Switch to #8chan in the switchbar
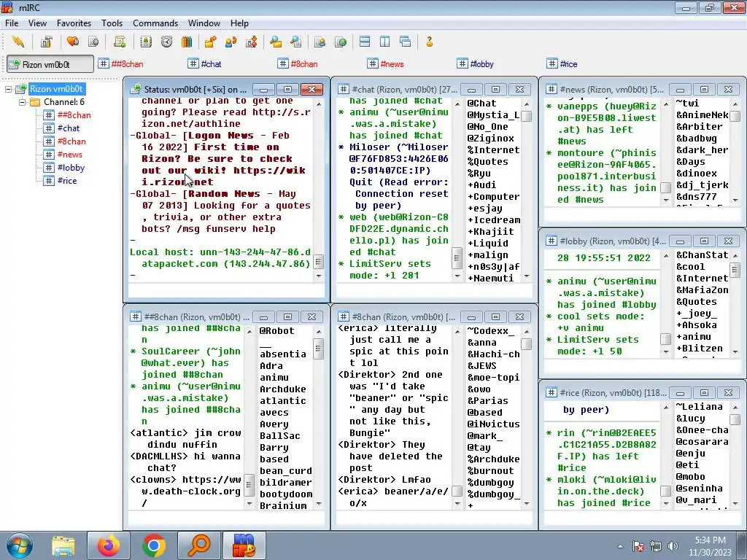 point(298,64)
